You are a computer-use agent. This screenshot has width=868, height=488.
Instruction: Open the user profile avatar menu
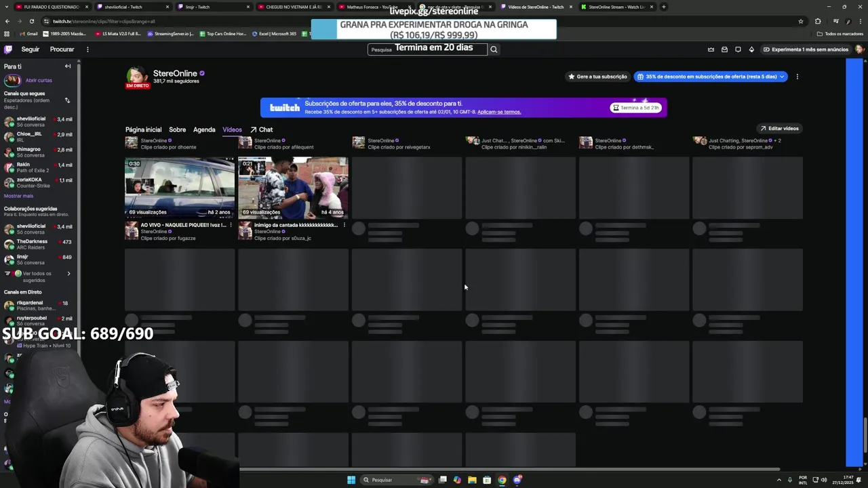859,49
